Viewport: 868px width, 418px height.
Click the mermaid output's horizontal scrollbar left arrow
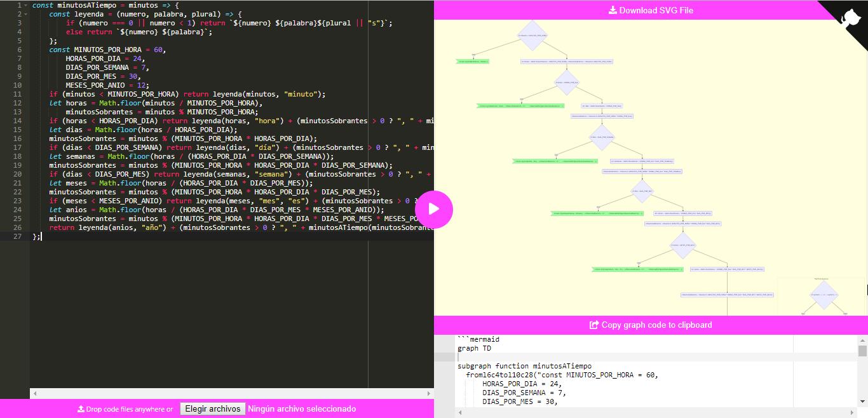460,412
